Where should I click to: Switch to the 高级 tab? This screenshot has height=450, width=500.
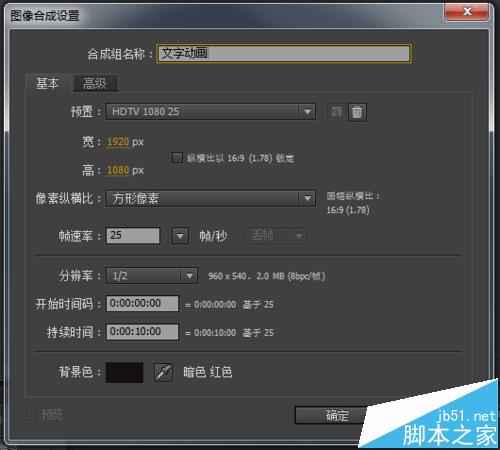pyautogui.click(x=95, y=83)
